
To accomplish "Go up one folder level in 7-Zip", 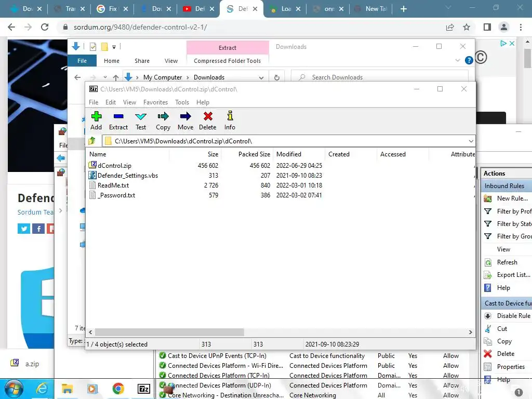I will [92, 141].
